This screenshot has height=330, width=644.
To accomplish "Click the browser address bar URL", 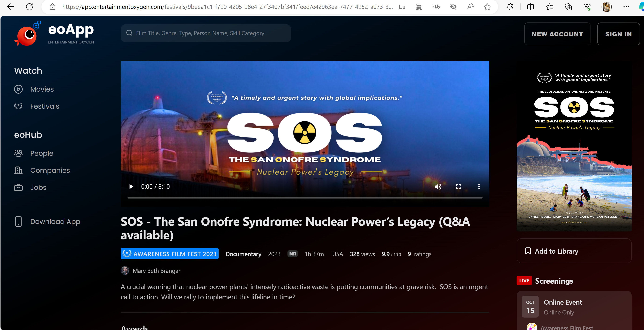I will coord(227,7).
